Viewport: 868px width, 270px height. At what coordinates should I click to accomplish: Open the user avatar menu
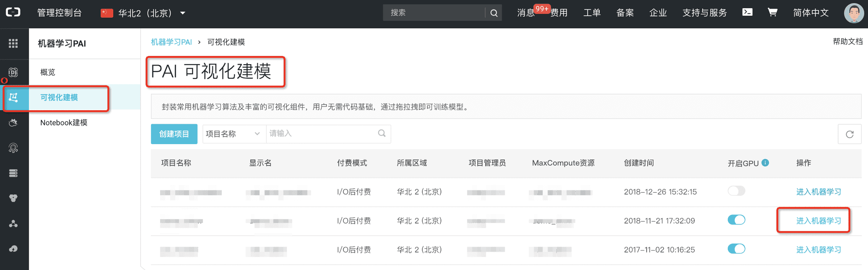point(854,13)
